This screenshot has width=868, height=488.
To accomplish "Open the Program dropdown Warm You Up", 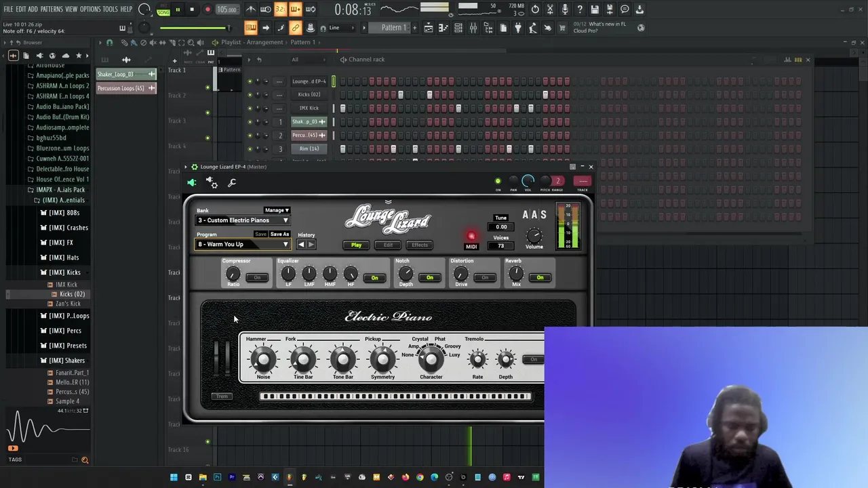I will pos(243,245).
